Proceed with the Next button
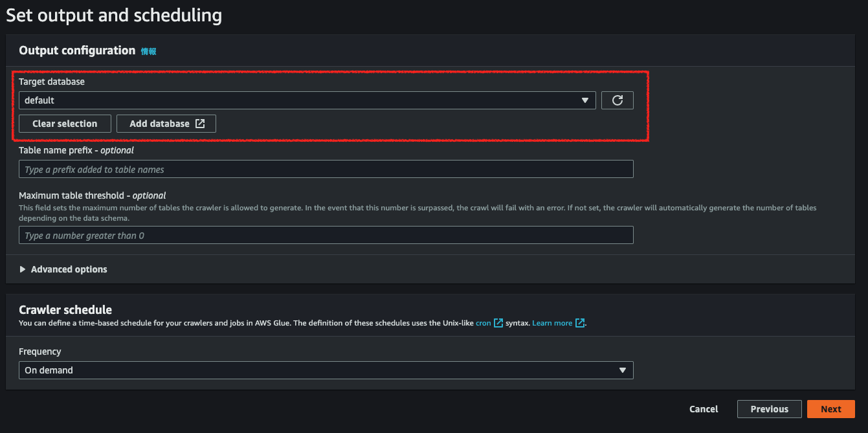 (x=830, y=409)
